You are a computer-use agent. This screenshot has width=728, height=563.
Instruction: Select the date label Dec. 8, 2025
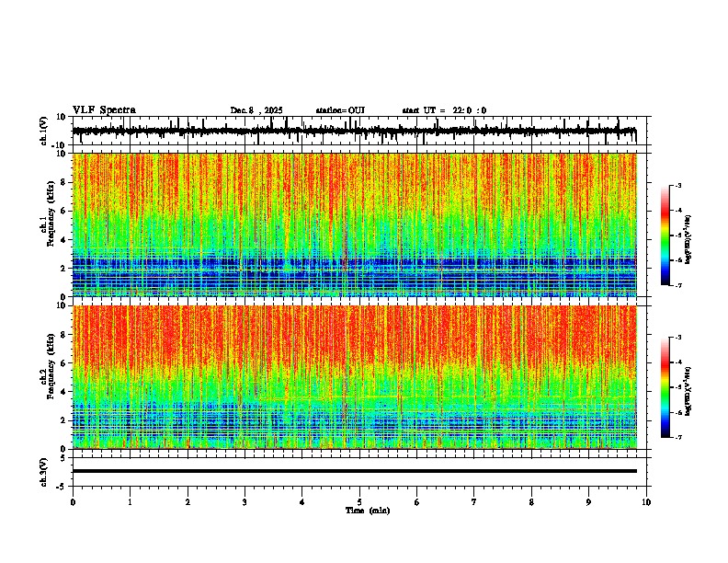pyautogui.click(x=256, y=110)
